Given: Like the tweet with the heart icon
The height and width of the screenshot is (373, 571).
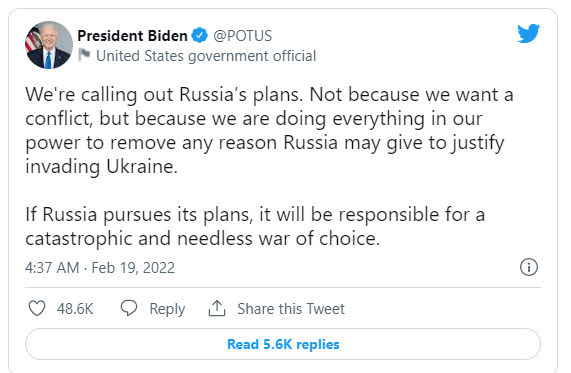Looking at the screenshot, I should 37,309.
